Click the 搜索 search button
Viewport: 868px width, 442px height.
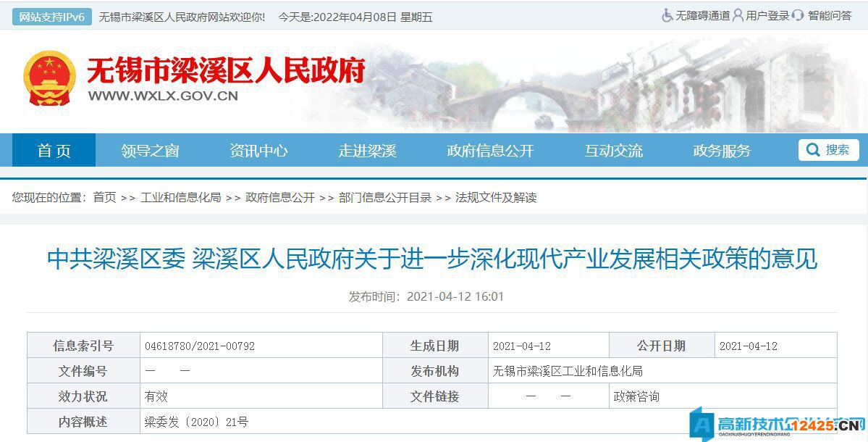[x=835, y=149]
